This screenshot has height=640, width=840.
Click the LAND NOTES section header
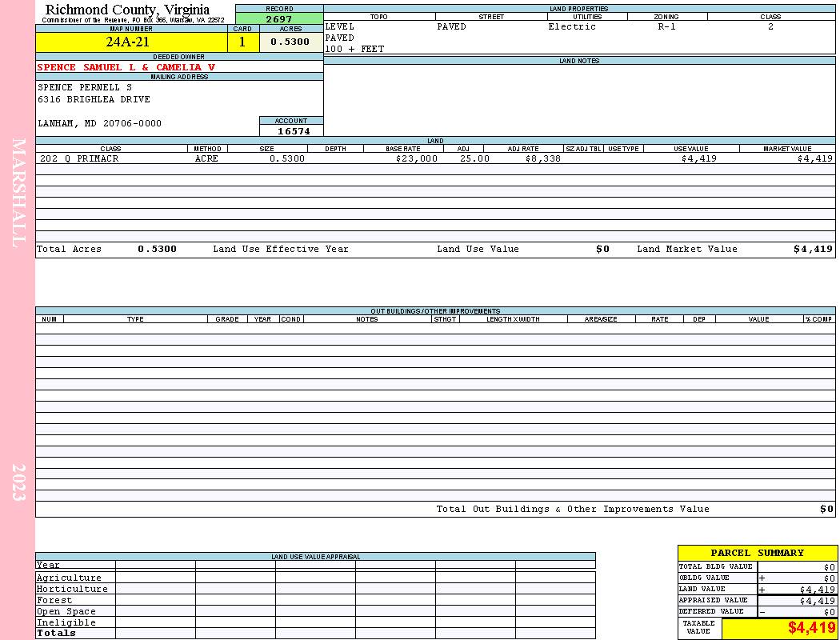click(579, 61)
